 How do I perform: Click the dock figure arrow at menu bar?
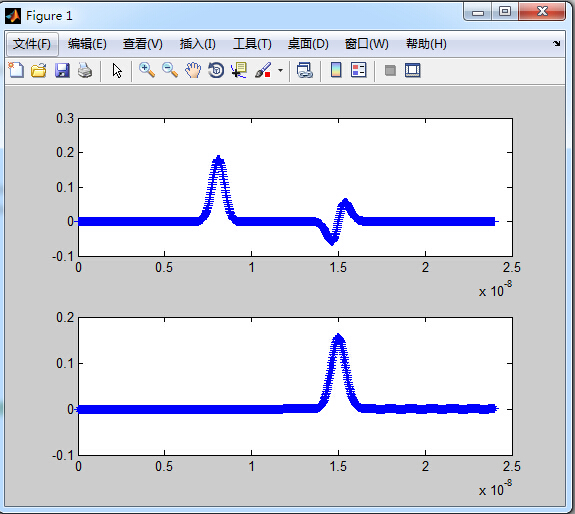[557, 44]
